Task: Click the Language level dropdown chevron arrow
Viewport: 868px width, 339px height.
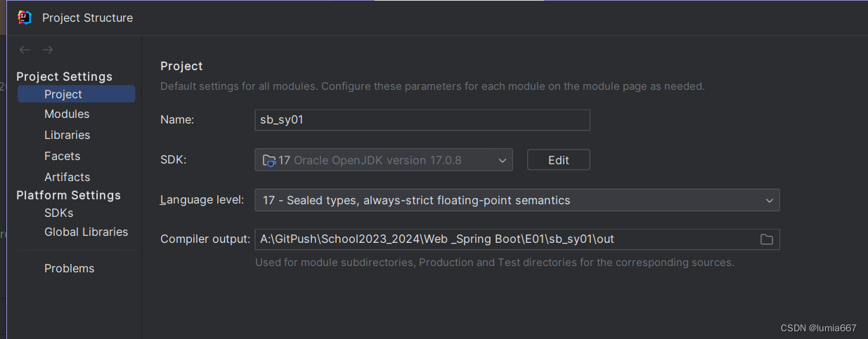Action: [x=769, y=201]
